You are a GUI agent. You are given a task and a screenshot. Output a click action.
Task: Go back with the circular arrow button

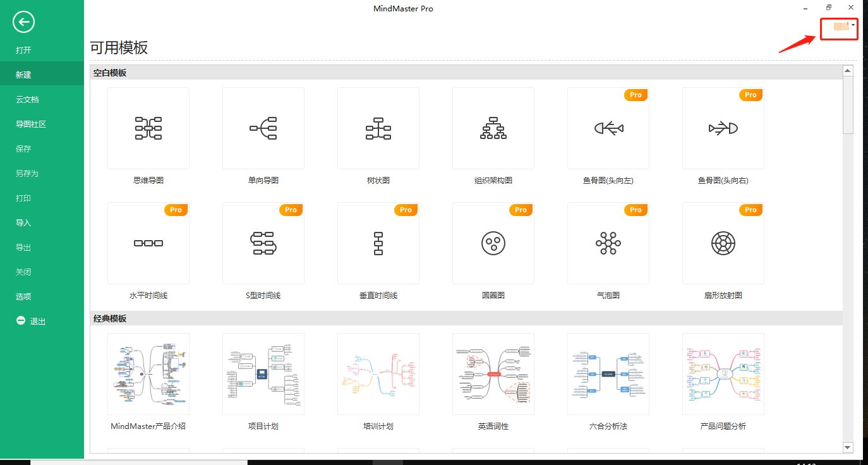coord(23,23)
